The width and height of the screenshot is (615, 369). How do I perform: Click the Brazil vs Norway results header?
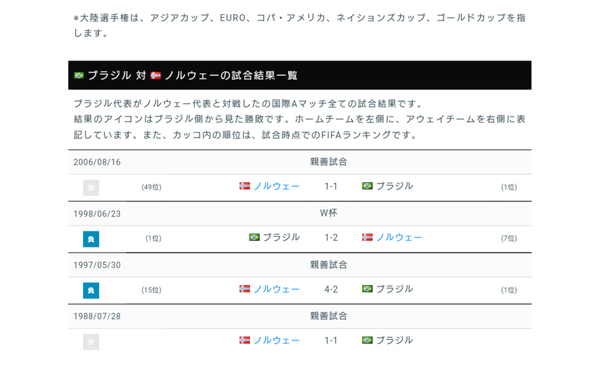300,75
